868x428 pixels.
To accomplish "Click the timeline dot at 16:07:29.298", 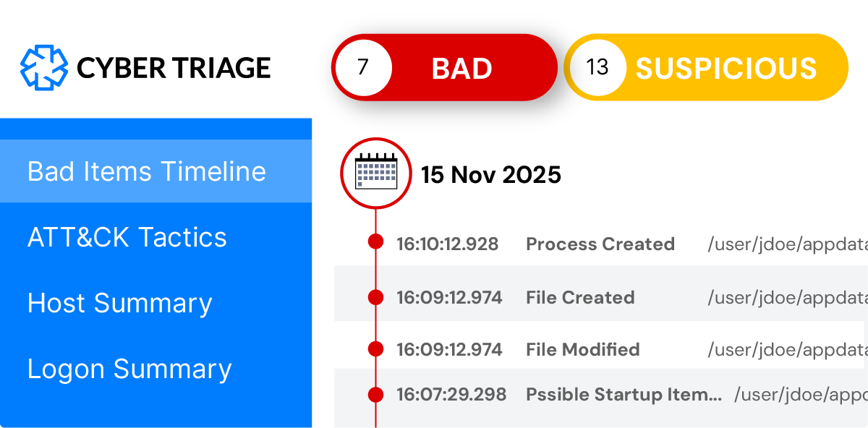I will click(x=375, y=395).
